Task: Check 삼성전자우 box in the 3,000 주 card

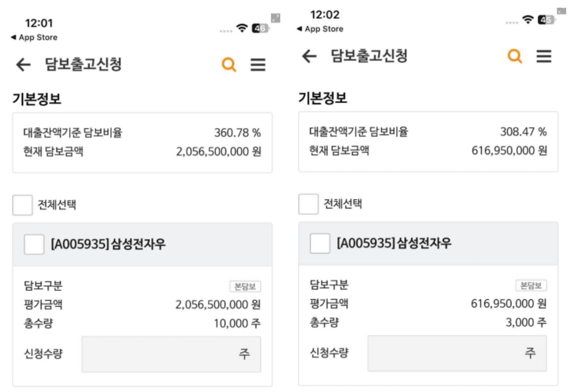Action: coord(320,244)
